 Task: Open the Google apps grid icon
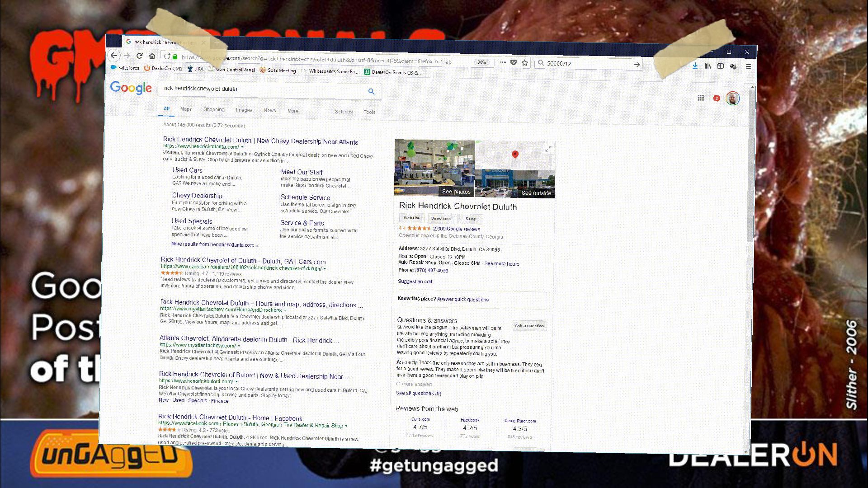701,98
